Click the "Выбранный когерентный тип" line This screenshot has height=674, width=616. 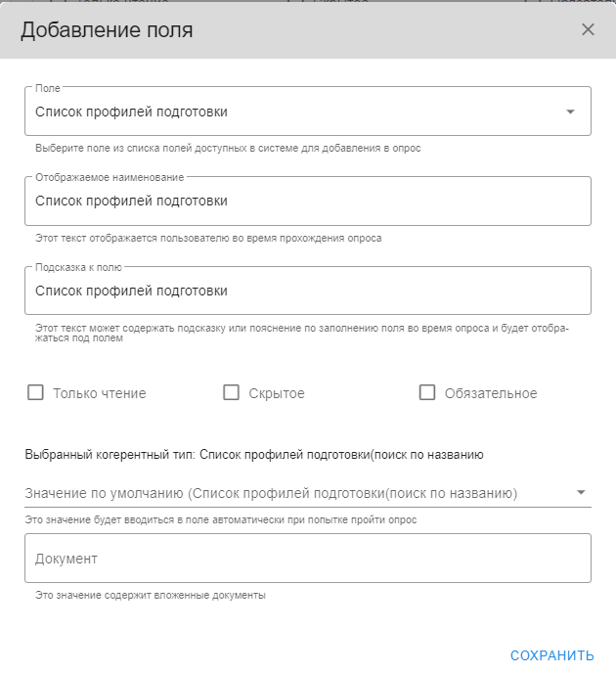(x=254, y=454)
